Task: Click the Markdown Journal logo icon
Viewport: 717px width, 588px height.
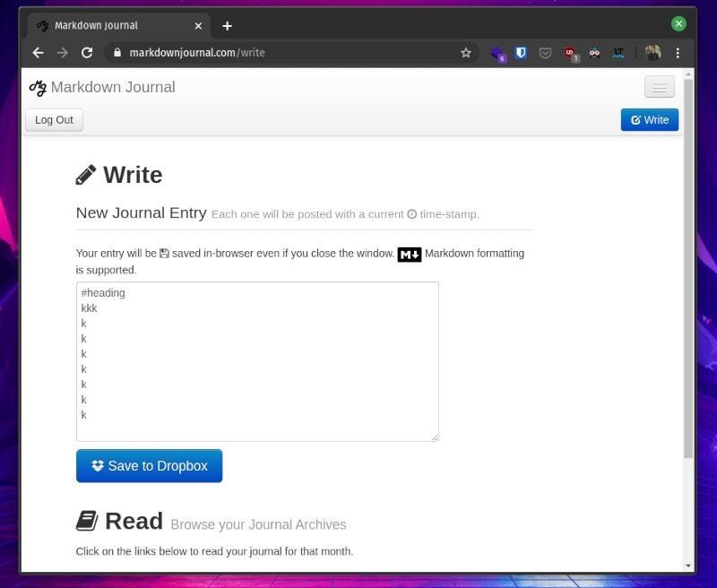Action: coord(38,87)
